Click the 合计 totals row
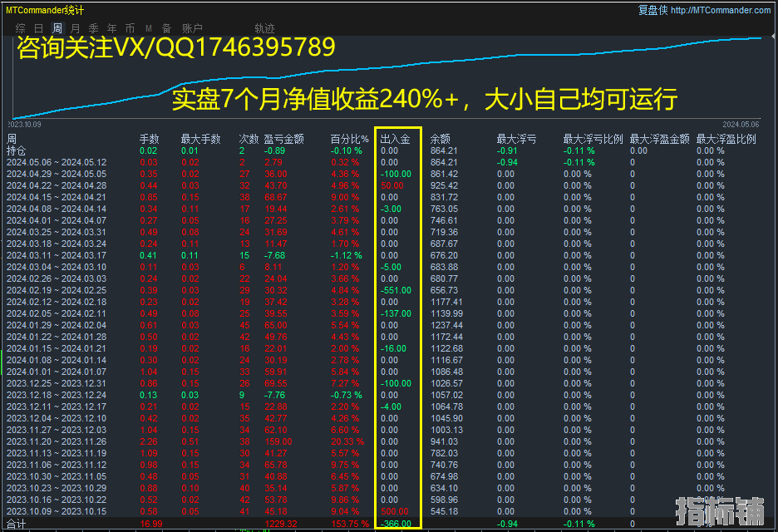This screenshot has height=532, width=778. [x=17, y=525]
